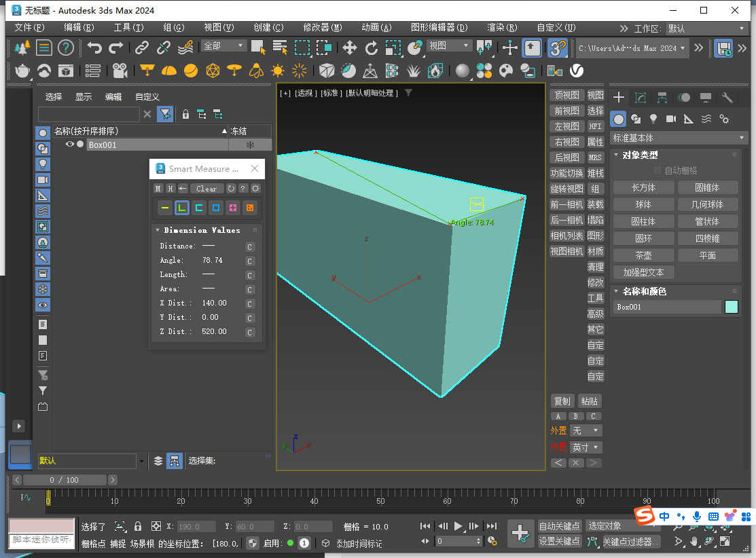Click the Undo icon on the main toolbar
Screen dimensions: 756x558
(x=94, y=47)
